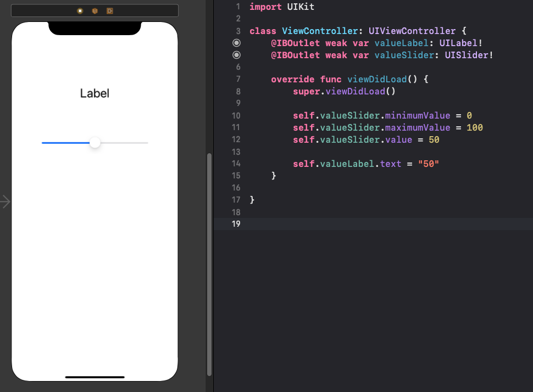Click the valueLabel outlet connection circle
533x392 pixels.
(x=237, y=43)
